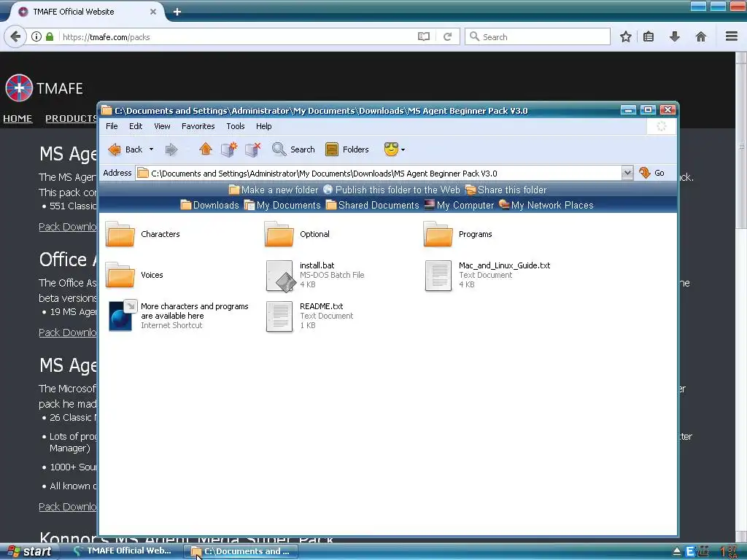Select the Characters folder
Viewport: 747px width, 560px height.
[x=142, y=234]
